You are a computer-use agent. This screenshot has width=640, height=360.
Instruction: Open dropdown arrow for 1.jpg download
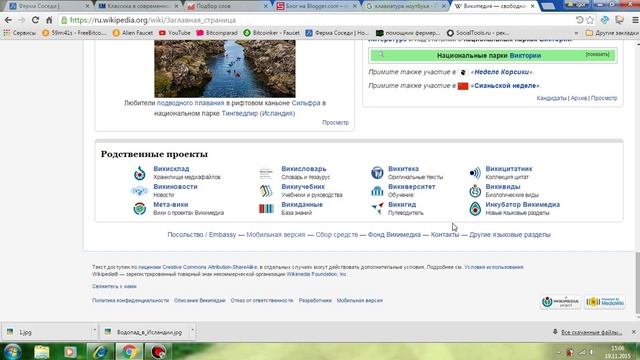click(x=94, y=331)
